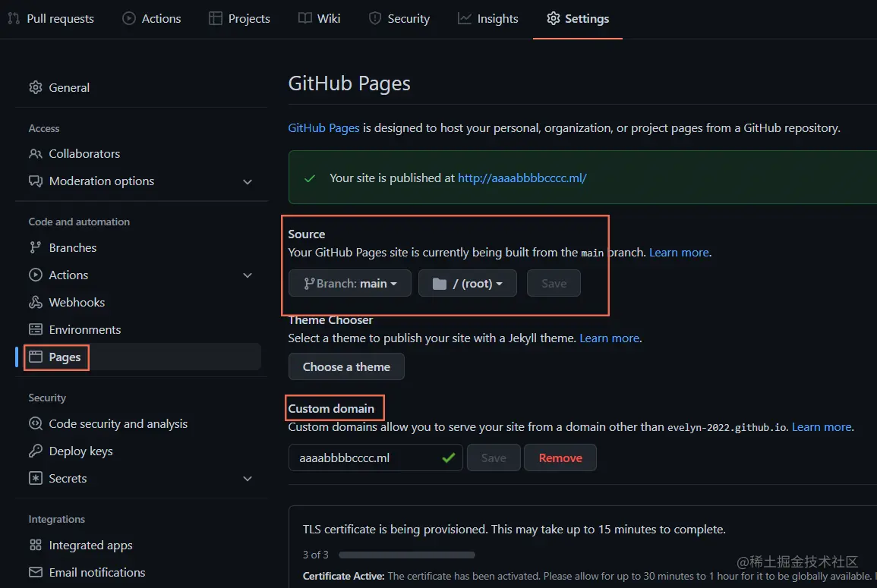Image resolution: width=877 pixels, height=588 pixels.
Task: Remove the custom domain
Action: pos(560,458)
